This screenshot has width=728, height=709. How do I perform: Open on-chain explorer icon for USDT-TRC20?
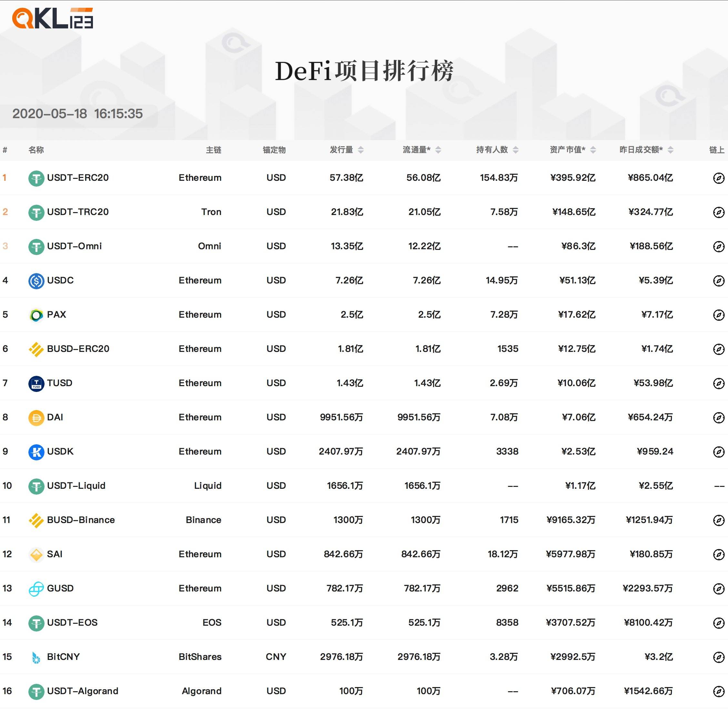click(718, 212)
